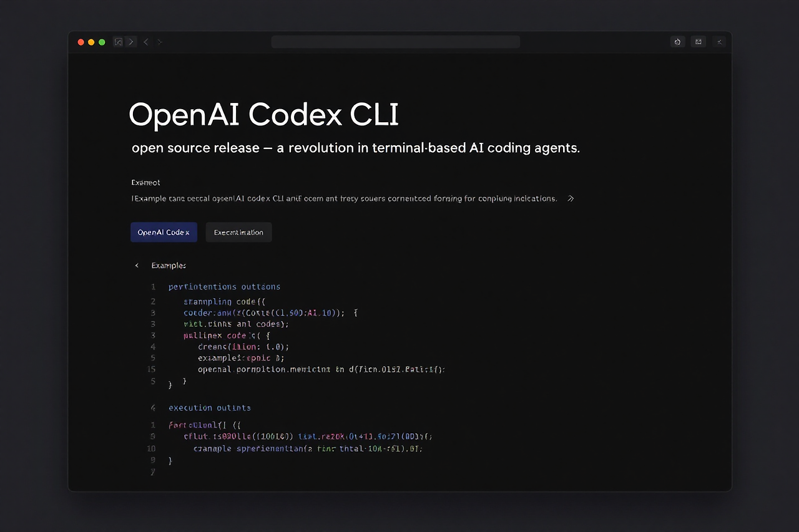The width and height of the screenshot is (799, 532).
Task: Click the boxed right chevron beside sidebar icon
Action: click(x=131, y=42)
